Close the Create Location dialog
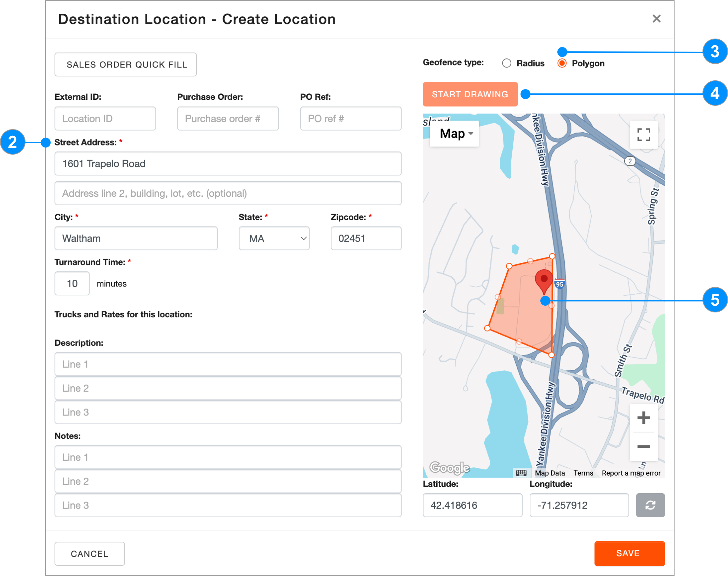728x576 pixels. (656, 19)
